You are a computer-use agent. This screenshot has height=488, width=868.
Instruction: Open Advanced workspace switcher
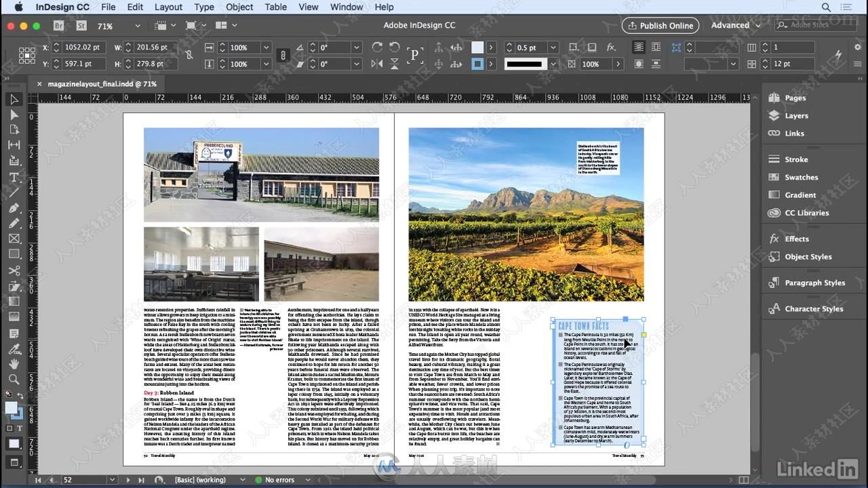736,25
